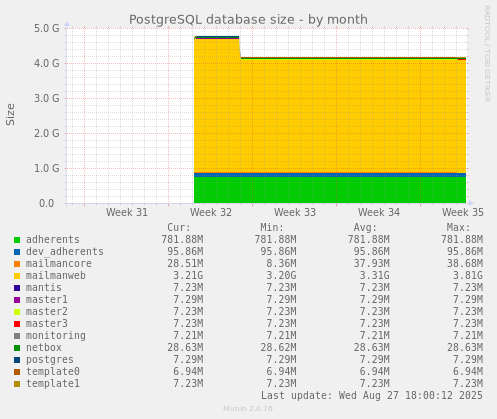This screenshot has height=419, width=497.
Task: Select the template0 legend label
Action: [53, 371]
